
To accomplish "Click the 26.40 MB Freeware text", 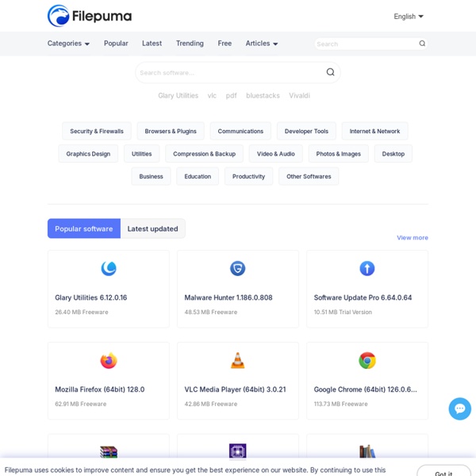I will [82, 312].
